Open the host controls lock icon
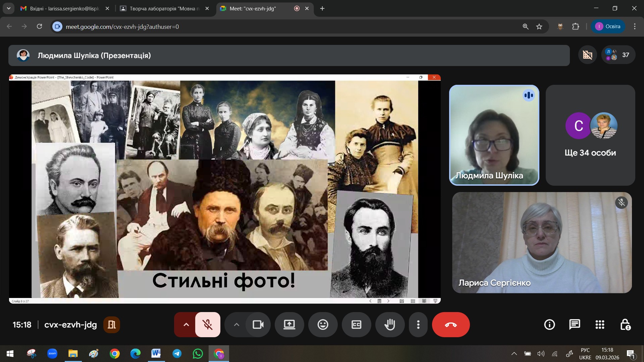 (625, 324)
